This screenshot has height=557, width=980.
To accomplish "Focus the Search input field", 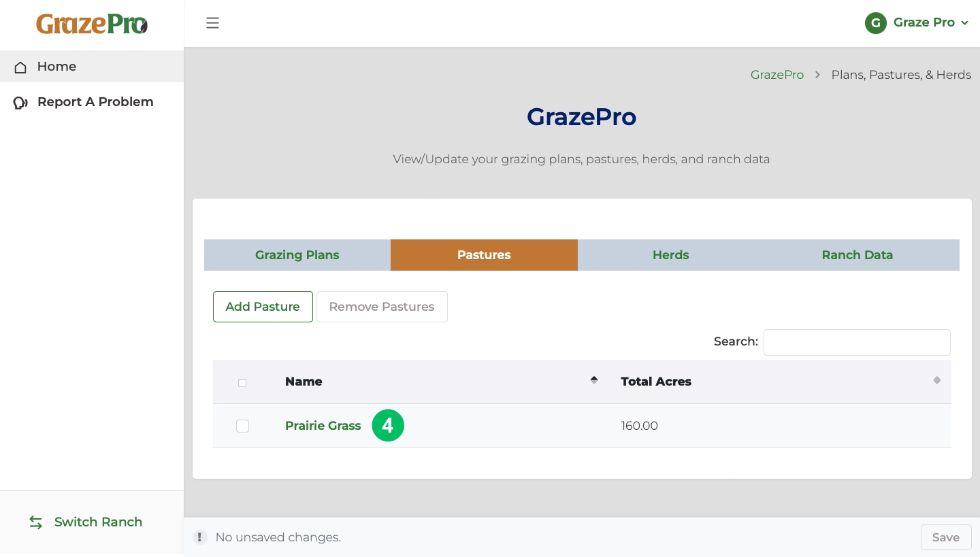I will click(x=857, y=342).
